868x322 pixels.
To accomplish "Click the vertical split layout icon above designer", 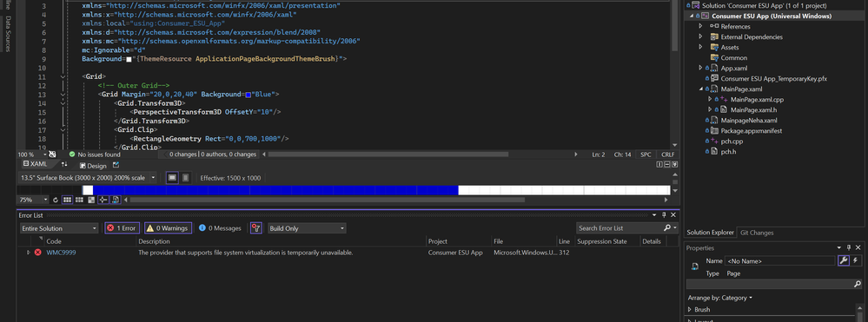I will pos(659,164).
